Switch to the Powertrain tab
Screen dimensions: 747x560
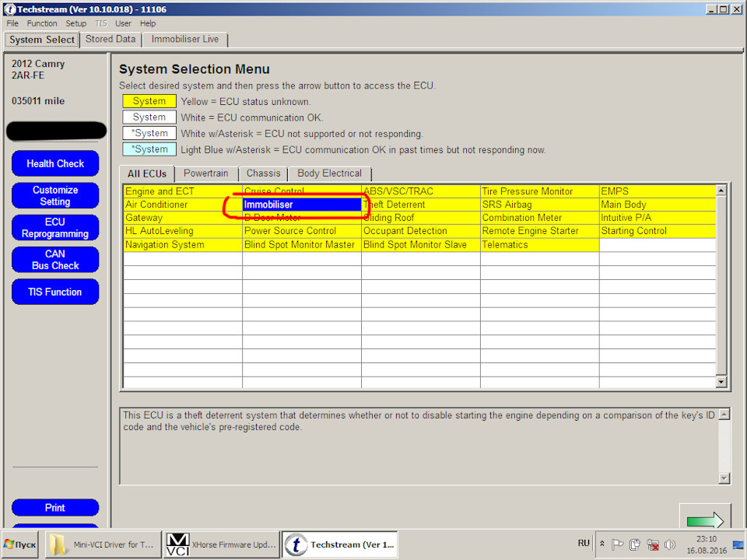coord(205,173)
